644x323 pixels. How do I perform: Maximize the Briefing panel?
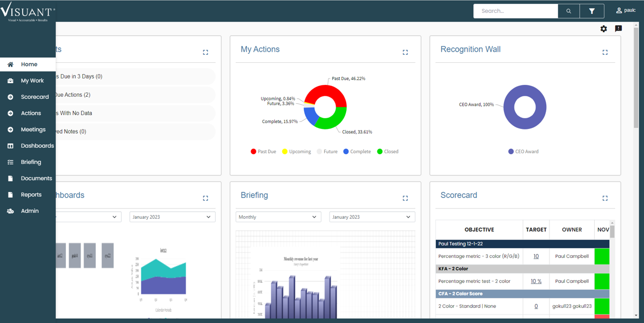pos(405,198)
